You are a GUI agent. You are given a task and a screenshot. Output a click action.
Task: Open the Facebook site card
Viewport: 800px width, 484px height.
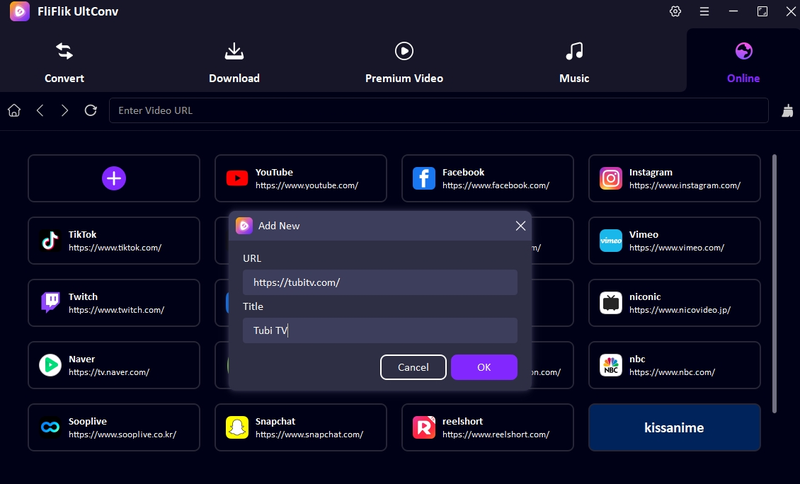487,179
